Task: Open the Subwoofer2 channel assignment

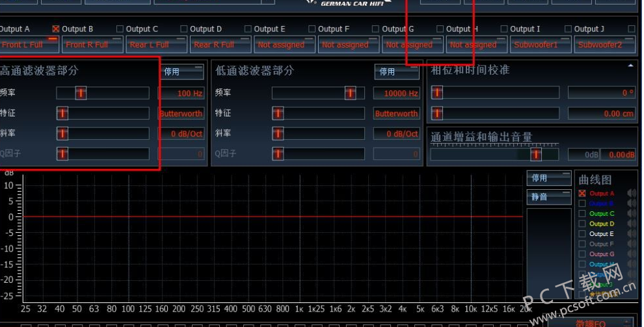Action: coord(605,44)
